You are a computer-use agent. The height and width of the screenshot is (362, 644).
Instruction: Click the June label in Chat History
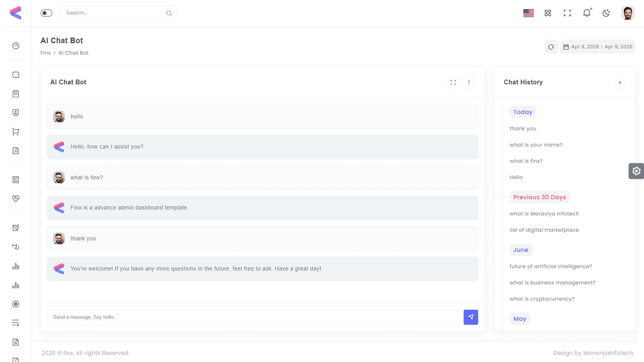(521, 250)
